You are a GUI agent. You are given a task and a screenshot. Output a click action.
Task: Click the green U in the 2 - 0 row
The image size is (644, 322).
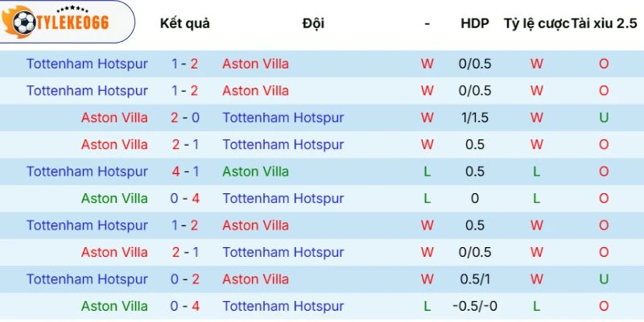coord(603,118)
